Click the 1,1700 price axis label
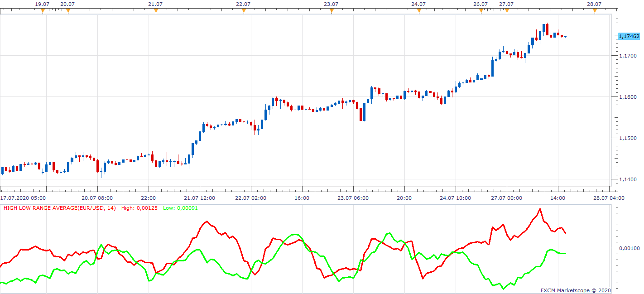 (627, 56)
